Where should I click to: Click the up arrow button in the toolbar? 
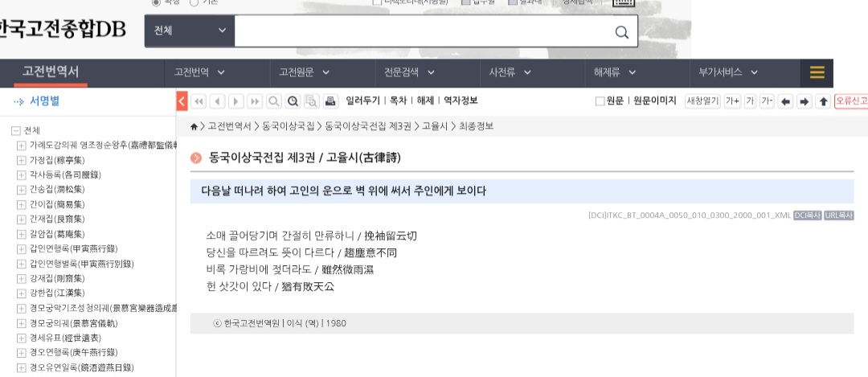(x=823, y=101)
